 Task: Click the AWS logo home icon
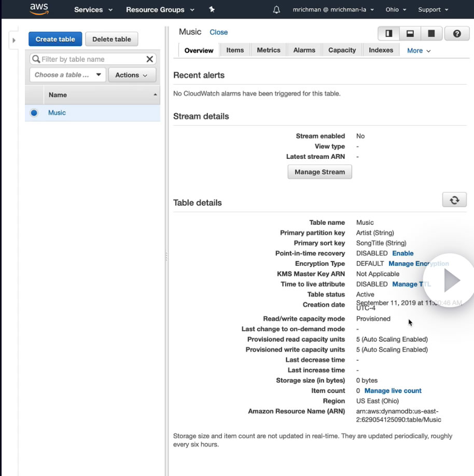39,9
